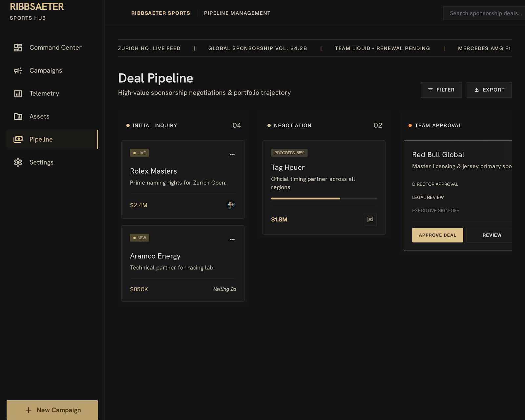525x420 pixels.
Task: Focus the sponsorship deals search box
Action: click(x=484, y=13)
